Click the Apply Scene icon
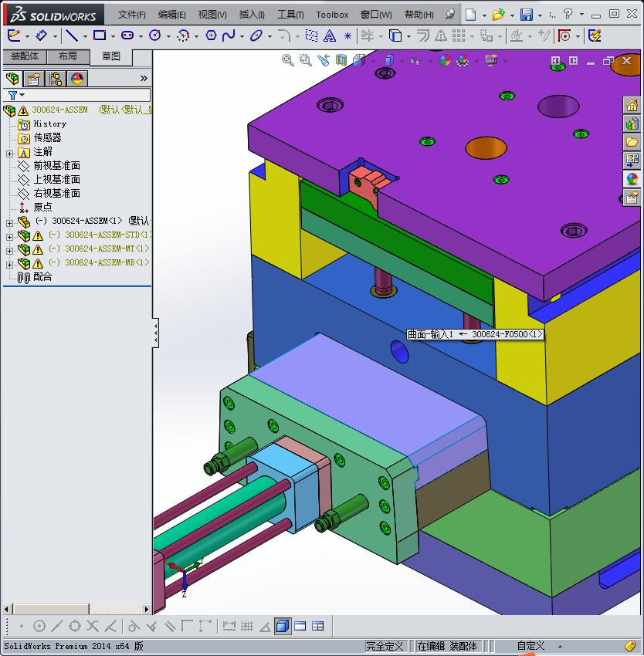Viewport: 644px width, 656px height. (x=463, y=60)
